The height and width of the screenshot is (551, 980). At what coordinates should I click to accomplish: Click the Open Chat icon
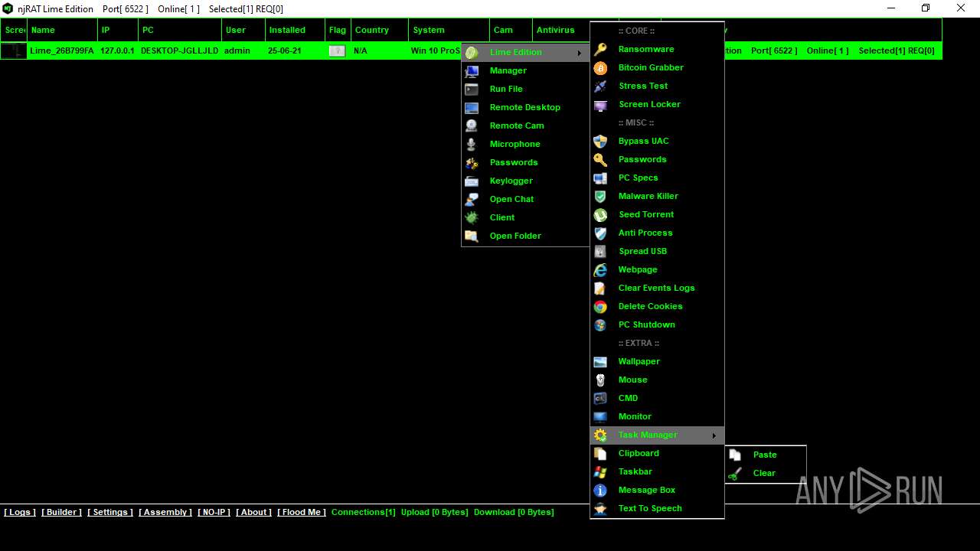click(472, 199)
